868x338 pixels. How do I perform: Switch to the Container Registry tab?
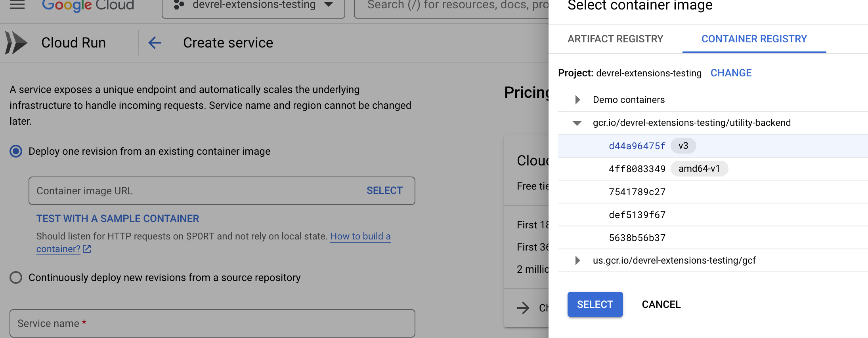pyautogui.click(x=754, y=39)
